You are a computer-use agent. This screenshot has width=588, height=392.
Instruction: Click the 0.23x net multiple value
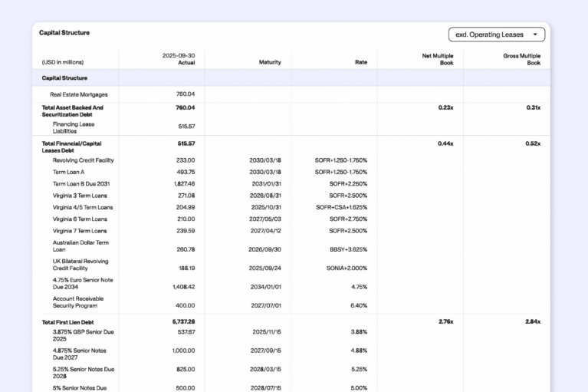coord(445,107)
